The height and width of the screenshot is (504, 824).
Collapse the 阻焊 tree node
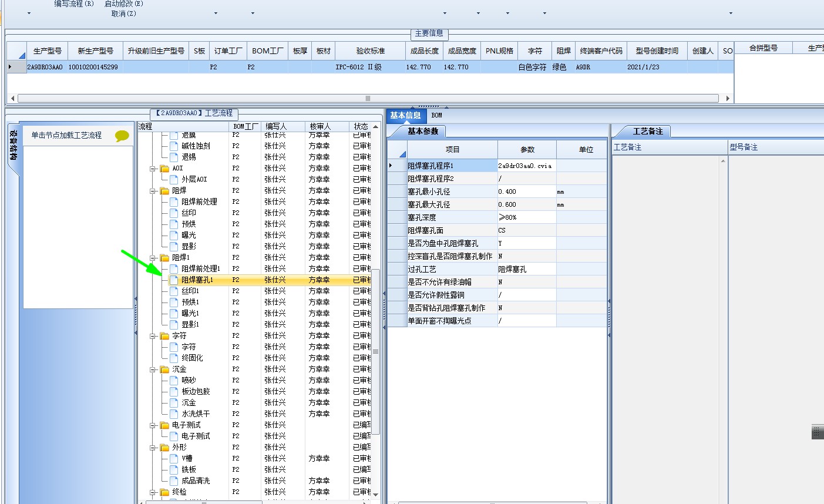coord(153,191)
